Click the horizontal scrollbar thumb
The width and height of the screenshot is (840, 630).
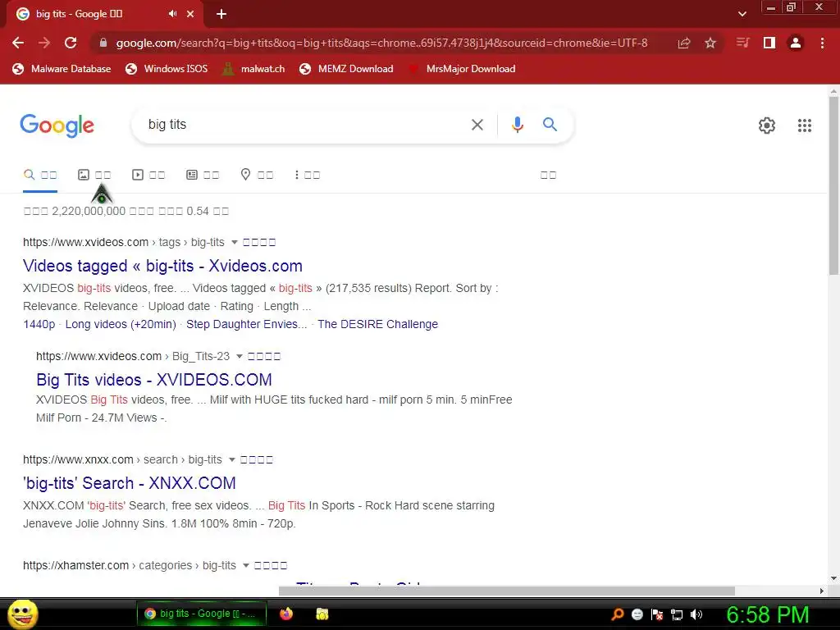click(x=507, y=591)
